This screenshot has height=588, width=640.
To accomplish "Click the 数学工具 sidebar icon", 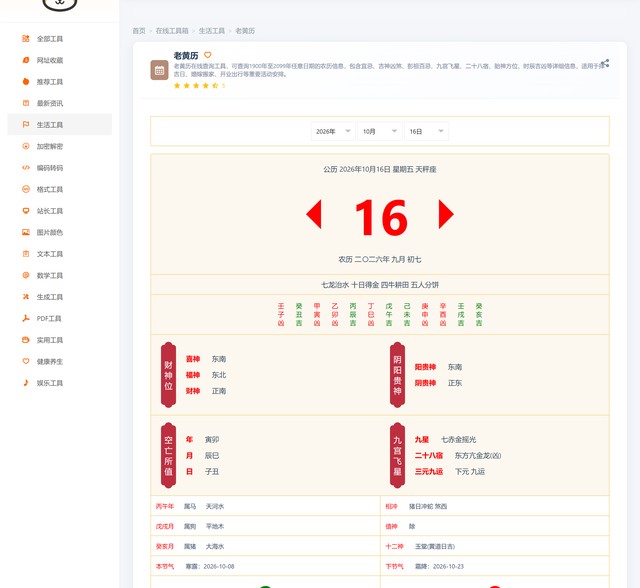I will tap(26, 275).
